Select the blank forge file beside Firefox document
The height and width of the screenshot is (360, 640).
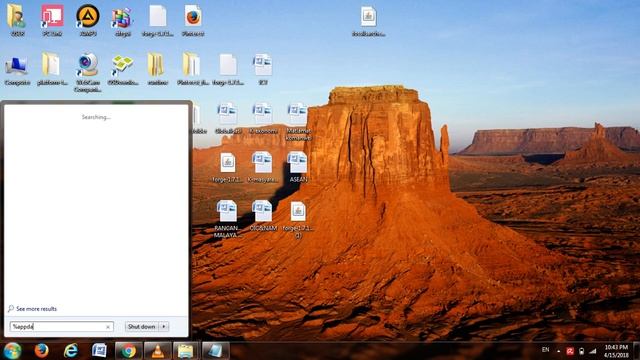pos(158,20)
